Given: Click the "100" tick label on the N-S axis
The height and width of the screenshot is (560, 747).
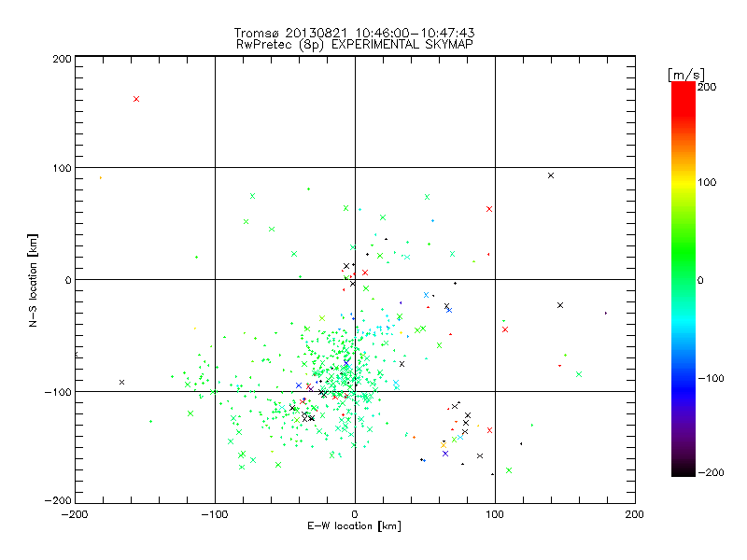Looking at the screenshot, I should pyautogui.click(x=62, y=168).
